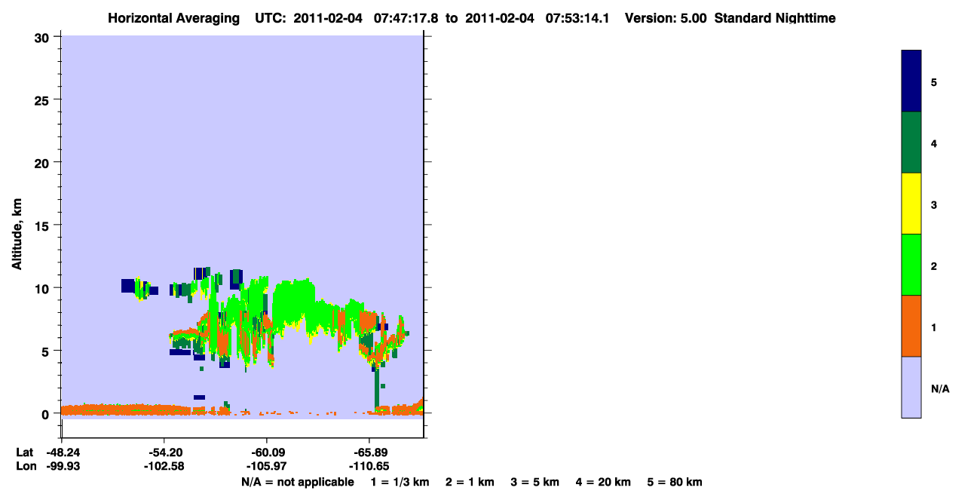980x503 pixels.
Task: Click the orange surface layer at 0 km
Action: pos(124,410)
